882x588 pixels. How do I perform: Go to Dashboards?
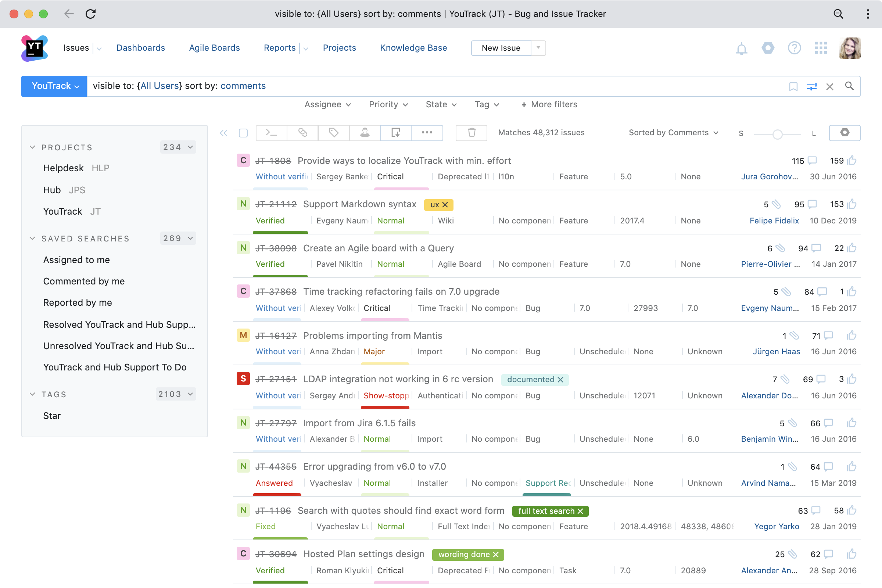coord(141,48)
